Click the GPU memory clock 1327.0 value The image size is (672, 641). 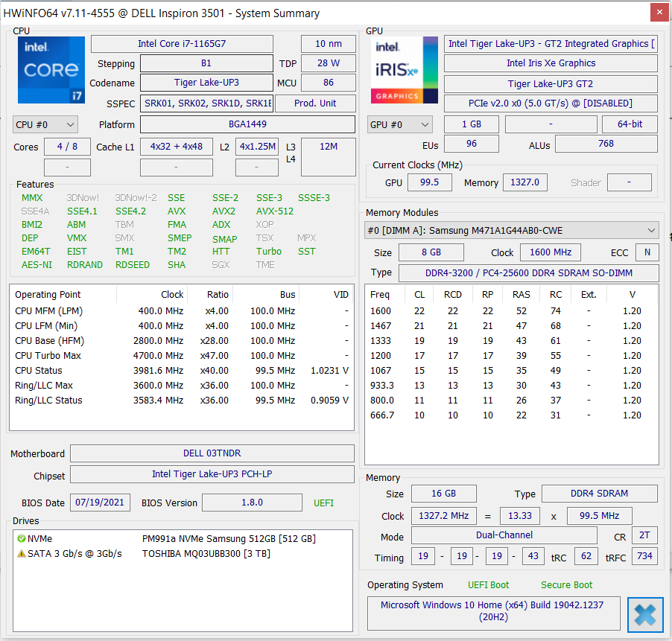point(525,182)
